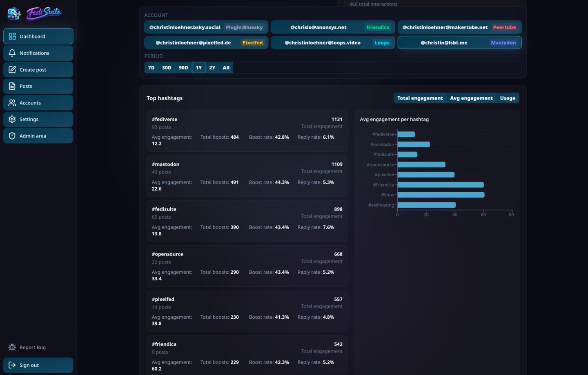Switch to the Total engagement tab
This screenshot has width=588, height=375.
coord(420,98)
